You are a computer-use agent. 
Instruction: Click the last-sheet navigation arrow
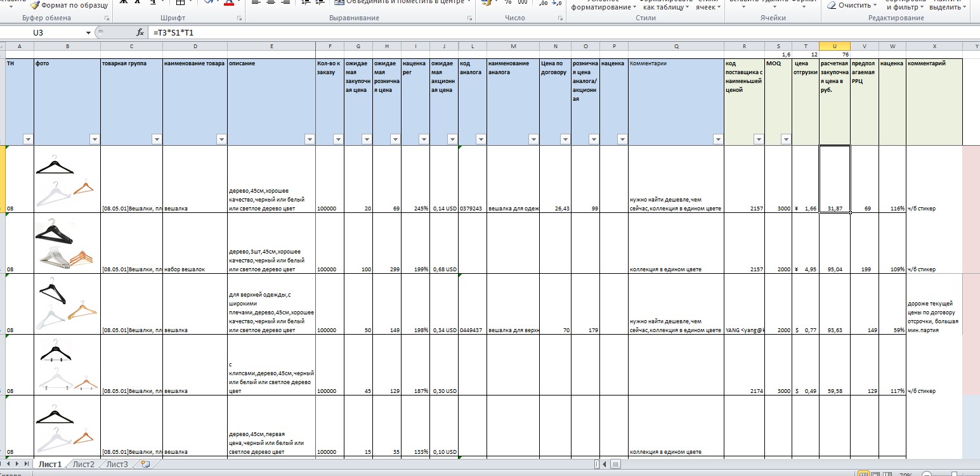click(x=25, y=464)
